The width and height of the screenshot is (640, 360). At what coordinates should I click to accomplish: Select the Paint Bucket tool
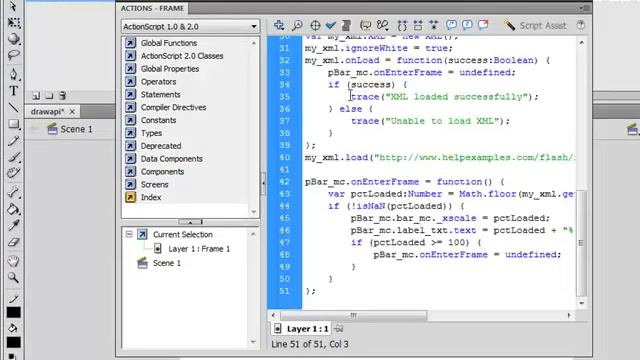click(x=13, y=209)
